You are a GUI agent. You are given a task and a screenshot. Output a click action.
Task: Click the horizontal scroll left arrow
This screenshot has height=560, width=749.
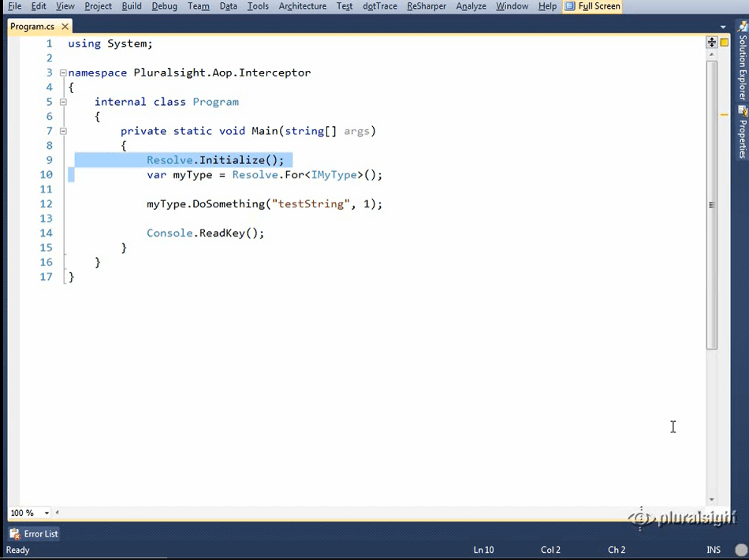pos(58,513)
